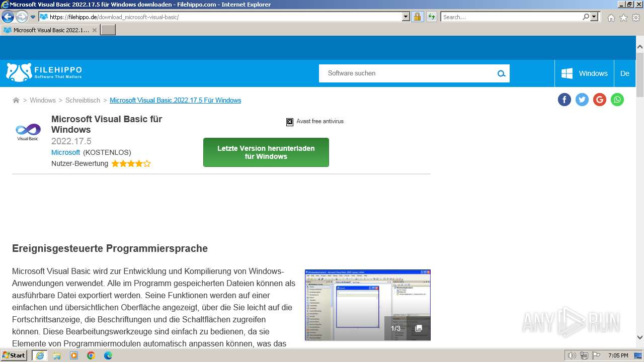Share page on Facebook
Viewport: 644px width, 362px height.
click(565, 100)
